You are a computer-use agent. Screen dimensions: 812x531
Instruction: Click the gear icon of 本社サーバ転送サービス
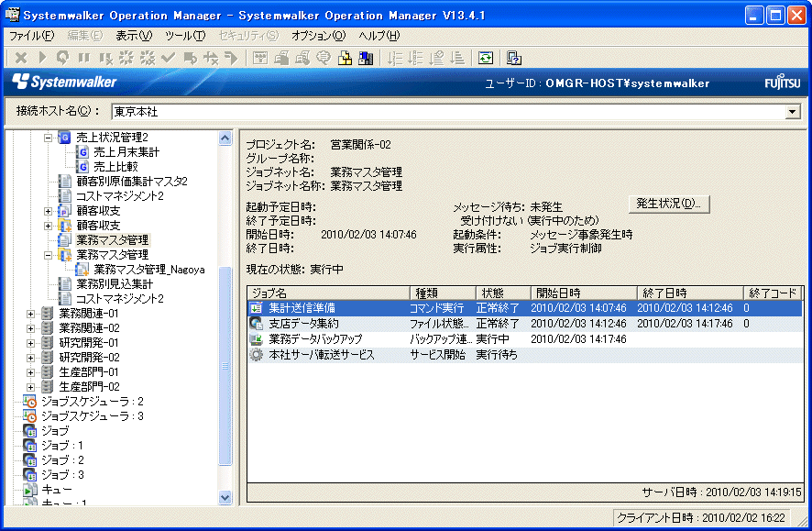pos(256,354)
